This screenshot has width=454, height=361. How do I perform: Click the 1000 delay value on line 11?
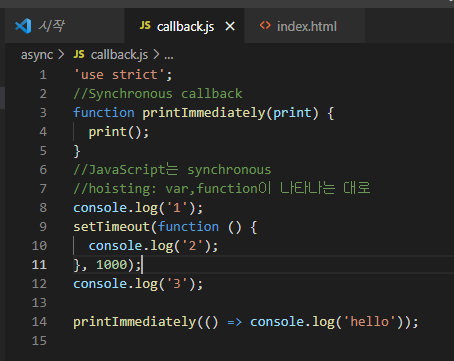click(x=112, y=265)
